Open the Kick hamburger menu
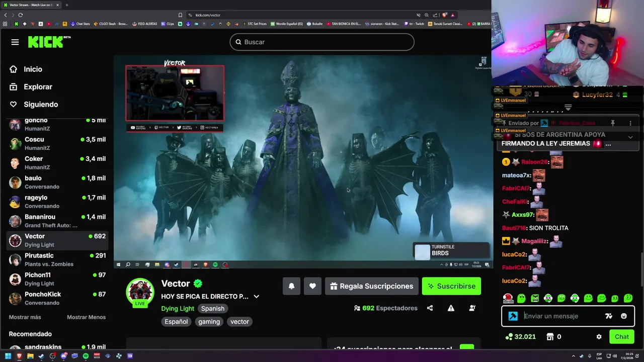This screenshot has height=362, width=644. 15,42
